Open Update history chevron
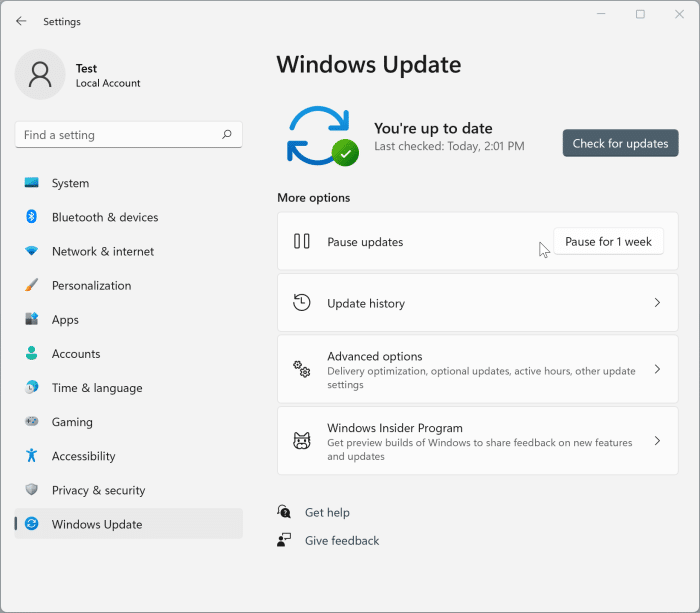 pos(657,303)
